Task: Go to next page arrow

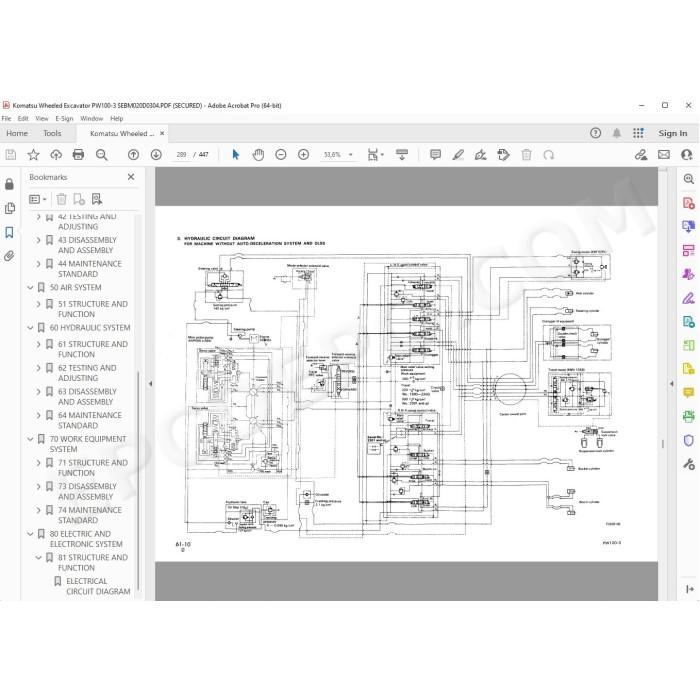Action: 156,154
